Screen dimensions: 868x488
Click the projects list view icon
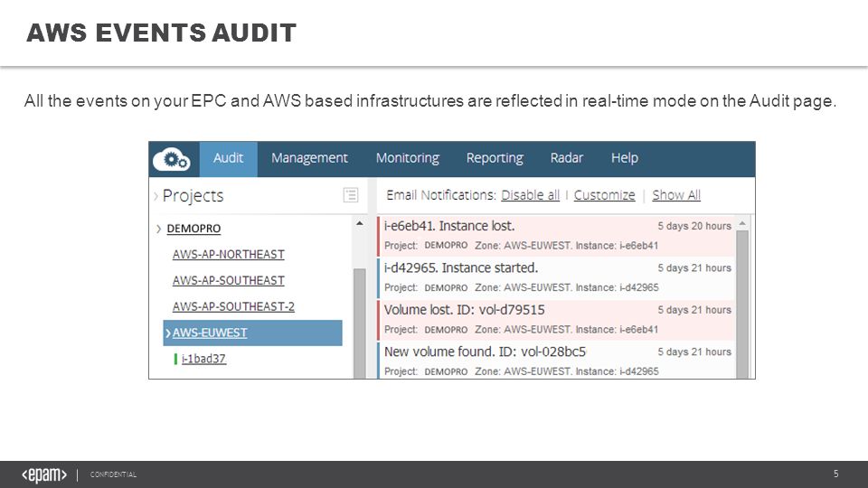(351, 195)
